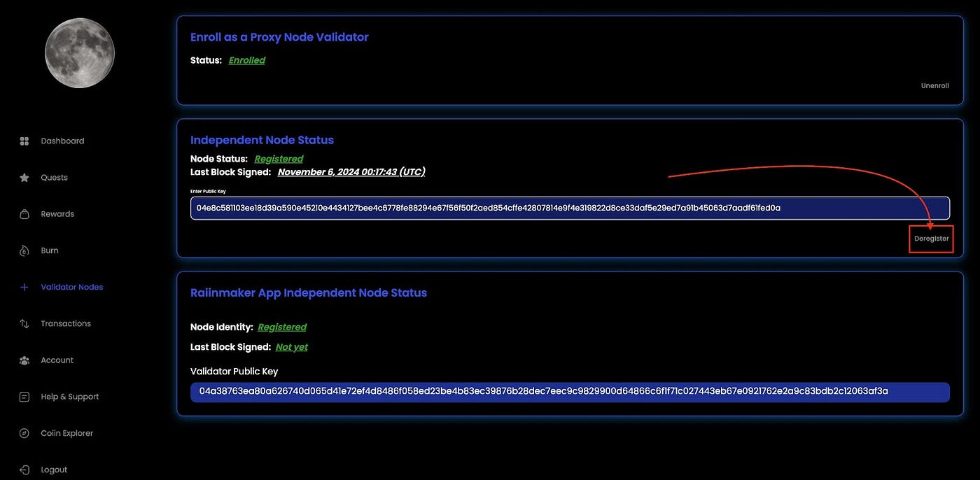Click the Coiin Explorer compass icon

24,433
